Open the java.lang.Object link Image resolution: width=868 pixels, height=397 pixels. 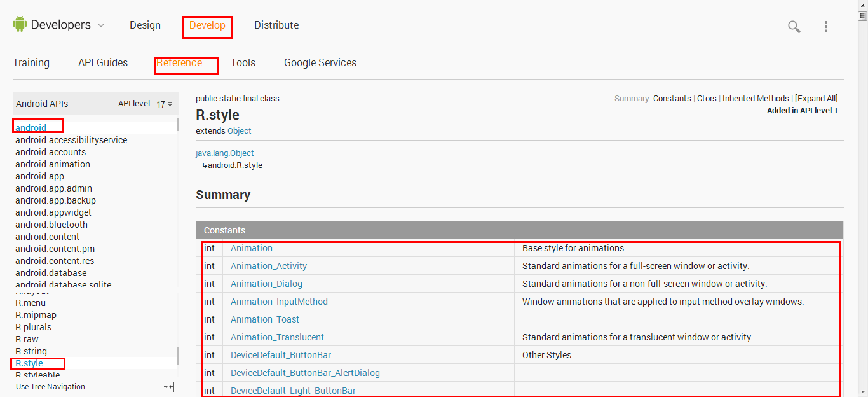tap(225, 153)
